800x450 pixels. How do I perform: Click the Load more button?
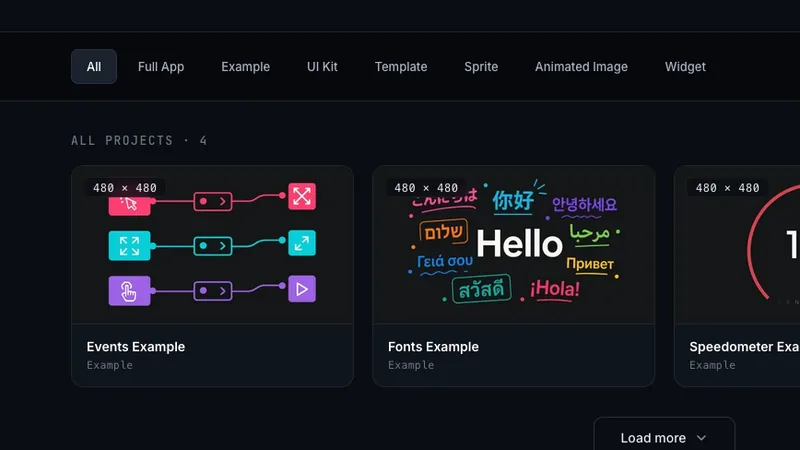point(664,437)
